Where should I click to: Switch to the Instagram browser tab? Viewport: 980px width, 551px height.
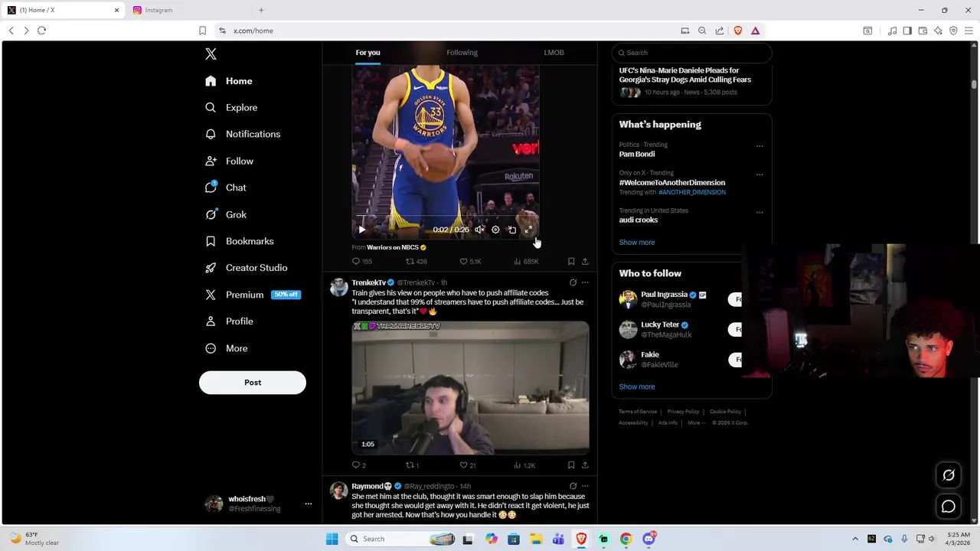[188, 10]
